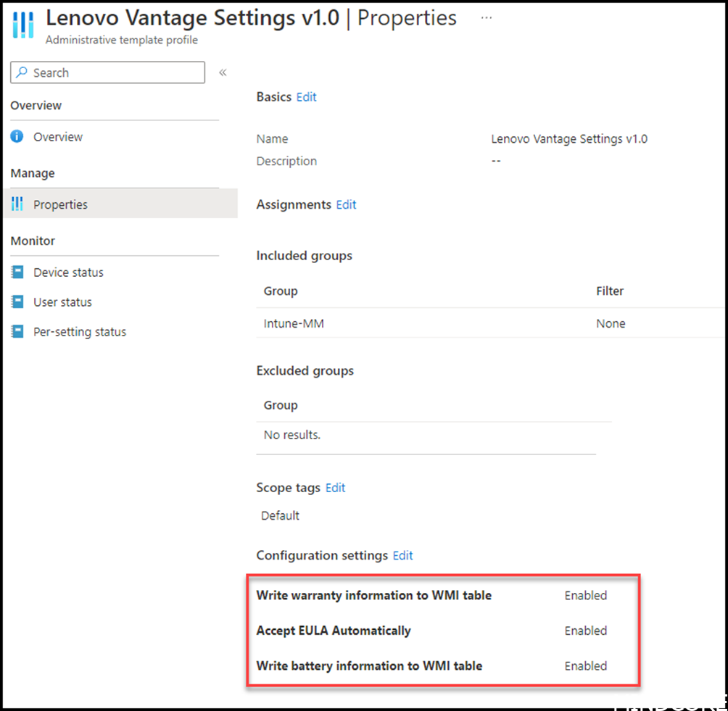728x711 pixels.
Task: Collapse the sidebar with double chevron
Action: pos(223,72)
